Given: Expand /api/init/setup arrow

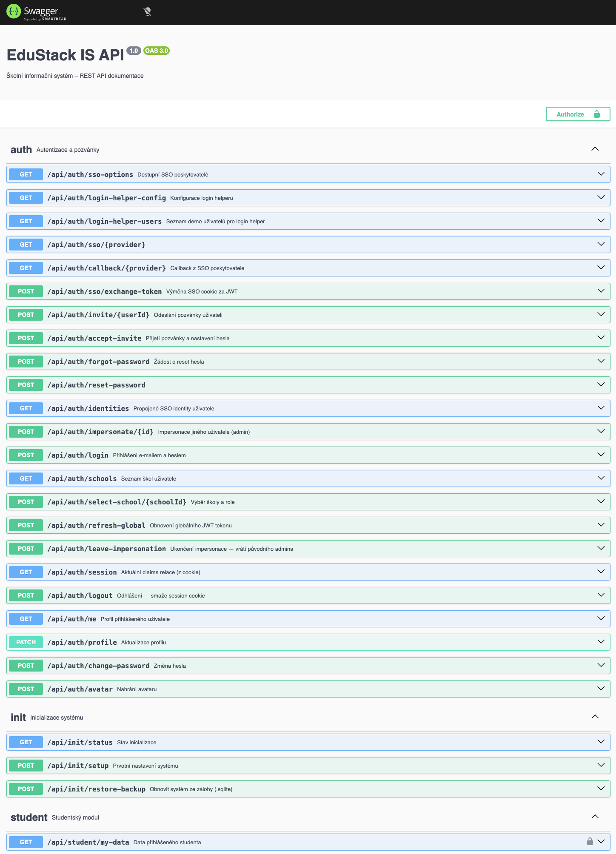Looking at the screenshot, I should click(601, 765).
